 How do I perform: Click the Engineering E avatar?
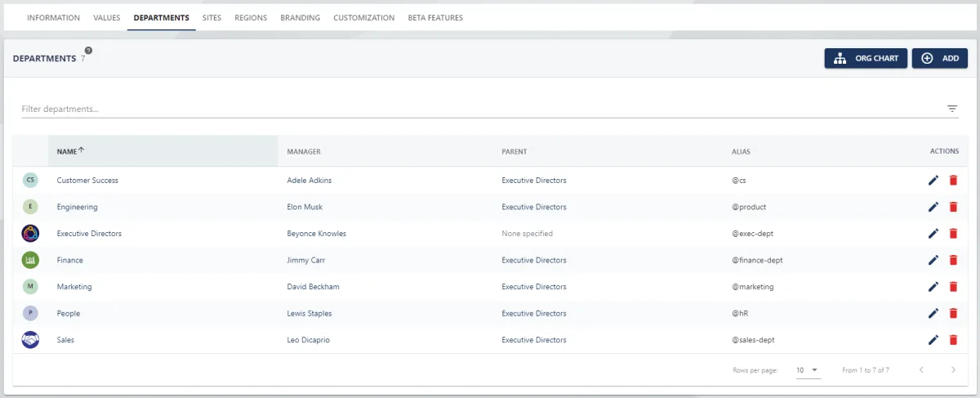pyautogui.click(x=30, y=207)
